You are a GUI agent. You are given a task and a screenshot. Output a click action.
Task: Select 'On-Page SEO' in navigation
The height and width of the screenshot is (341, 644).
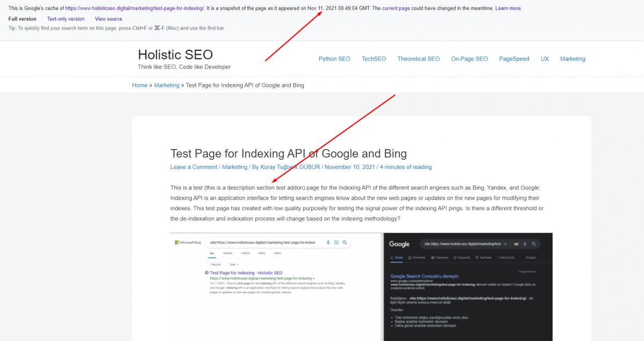click(470, 59)
